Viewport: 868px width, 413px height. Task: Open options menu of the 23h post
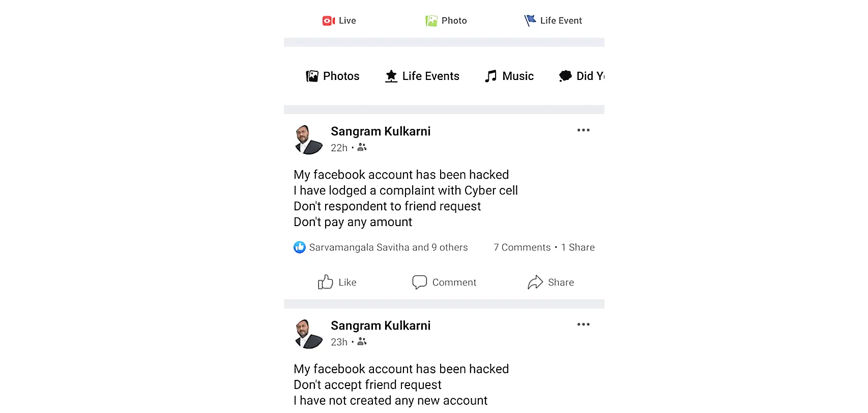click(583, 324)
